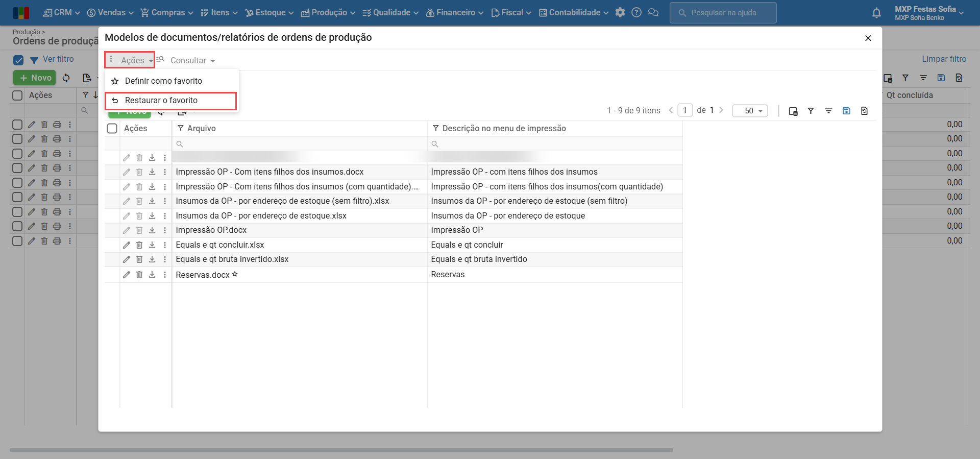Toggle select-all checkbox in background orders grid

(17, 95)
